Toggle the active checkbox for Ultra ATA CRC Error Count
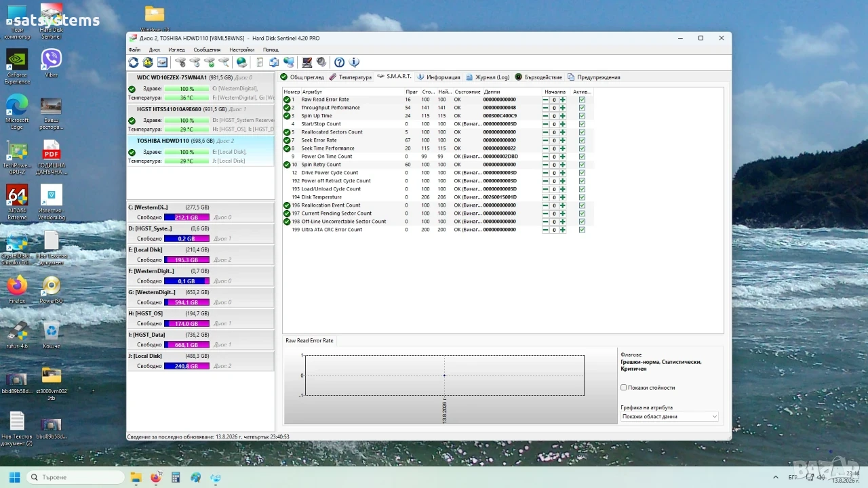This screenshot has width=868, height=488. click(x=582, y=230)
